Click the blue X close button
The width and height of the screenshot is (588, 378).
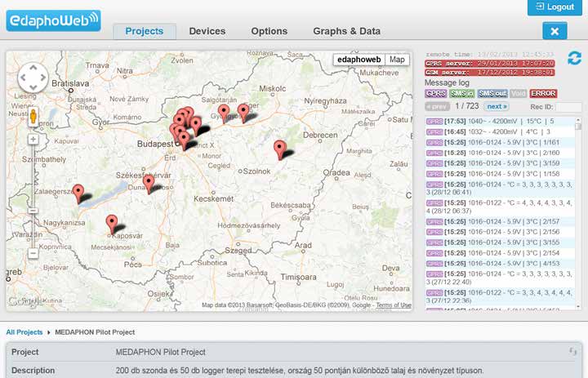[x=555, y=31]
